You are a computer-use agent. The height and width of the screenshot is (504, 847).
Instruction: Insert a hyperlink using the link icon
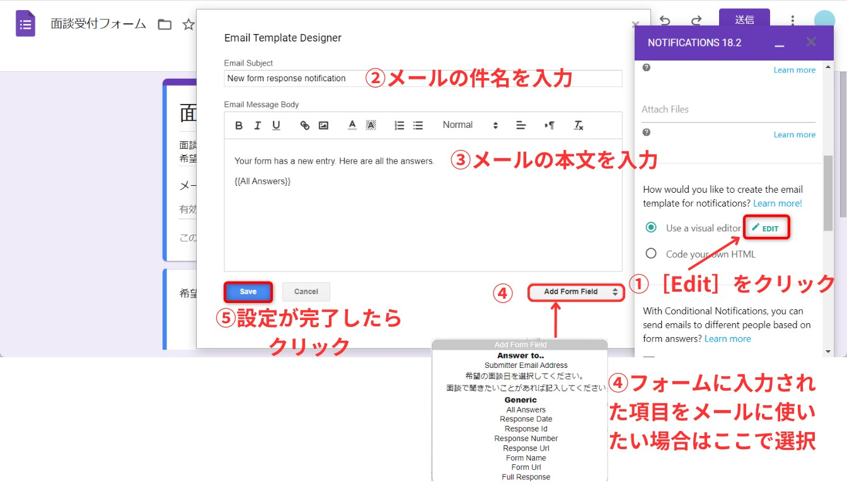pyautogui.click(x=305, y=125)
